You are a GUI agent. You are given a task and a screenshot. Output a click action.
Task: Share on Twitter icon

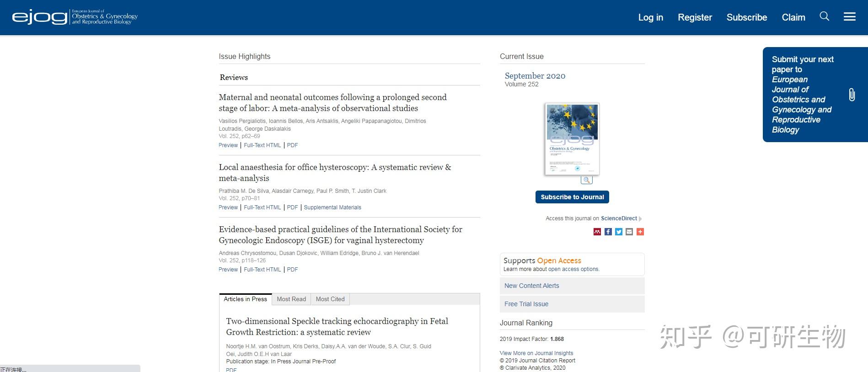[x=619, y=232]
